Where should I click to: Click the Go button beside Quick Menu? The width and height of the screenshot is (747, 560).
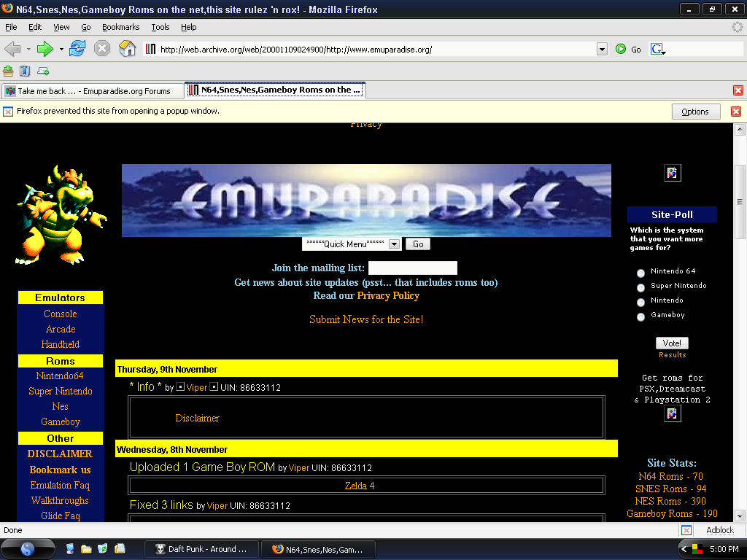click(418, 244)
